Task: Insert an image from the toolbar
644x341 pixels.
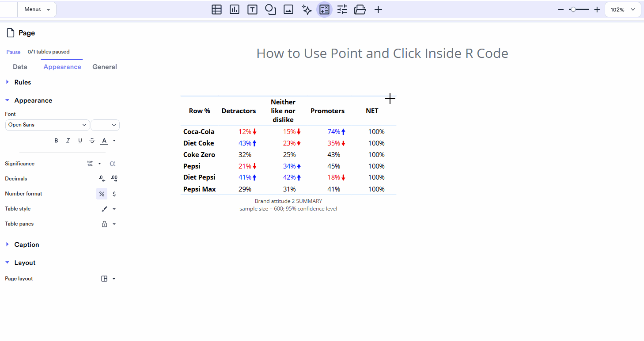Action: (x=288, y=9)
